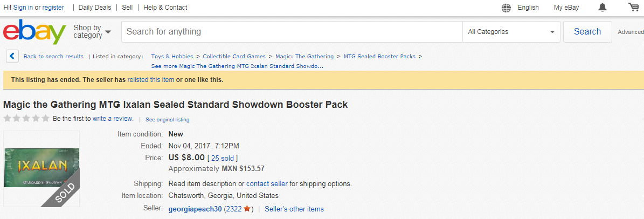Click the back arrow icon

(12, 56)
